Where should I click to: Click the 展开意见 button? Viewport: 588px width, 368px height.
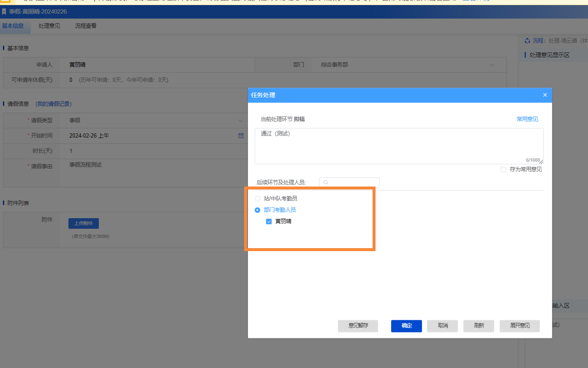tap(520, 326)
